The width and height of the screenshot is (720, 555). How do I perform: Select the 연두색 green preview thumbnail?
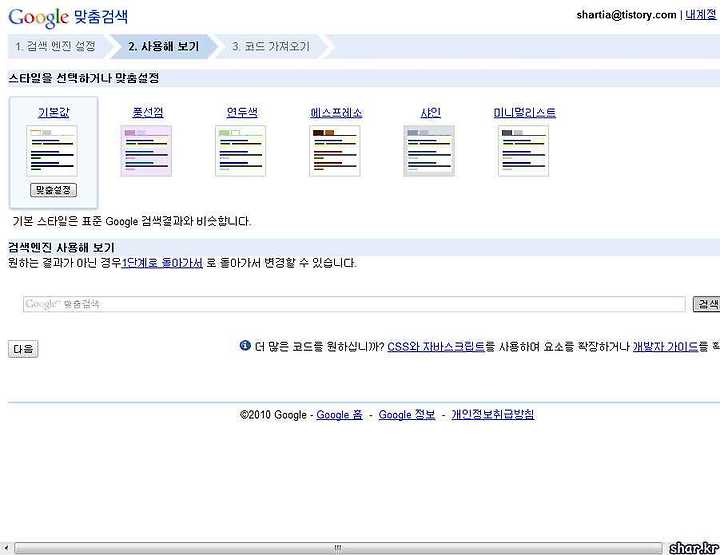click(x=241, y=151)
